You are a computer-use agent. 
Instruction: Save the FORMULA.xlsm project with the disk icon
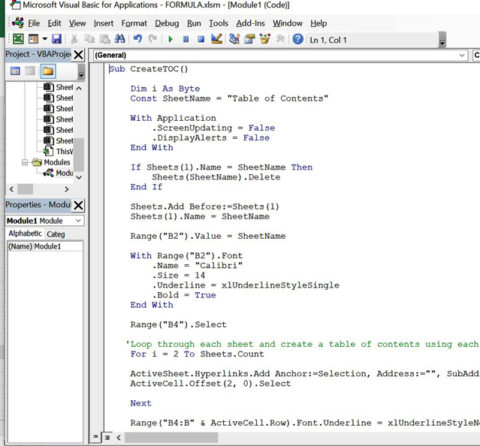[x=57, y=39]
